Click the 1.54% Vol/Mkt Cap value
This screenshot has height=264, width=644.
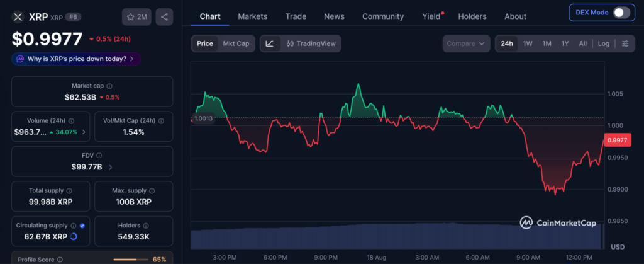coord(133,132)
